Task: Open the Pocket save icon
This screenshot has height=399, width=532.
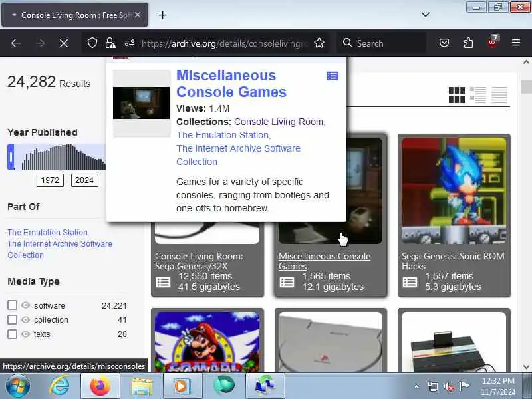Action: 444,43
